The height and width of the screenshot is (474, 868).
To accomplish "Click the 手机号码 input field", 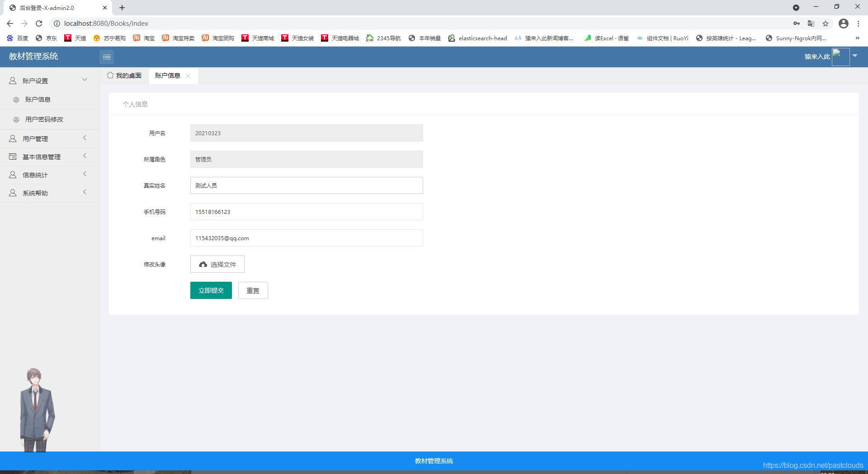I will [x=307, y=212].
